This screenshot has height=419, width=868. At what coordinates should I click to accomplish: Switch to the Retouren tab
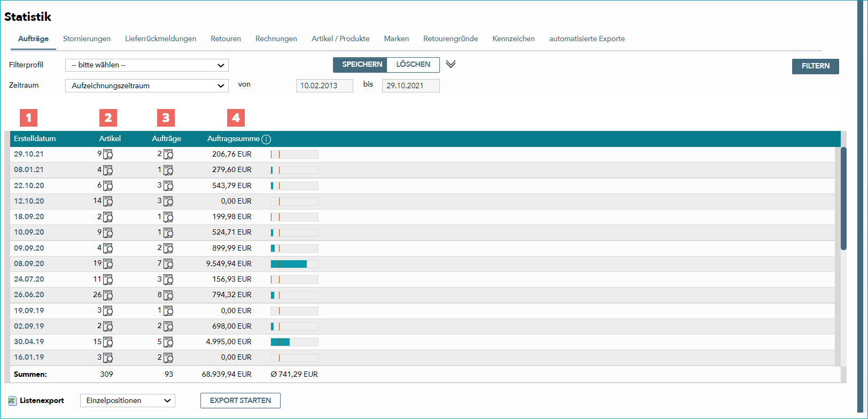226,38
